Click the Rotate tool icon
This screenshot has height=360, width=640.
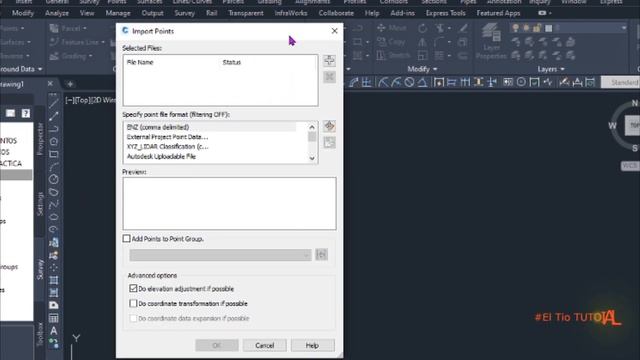click(422, 28)
